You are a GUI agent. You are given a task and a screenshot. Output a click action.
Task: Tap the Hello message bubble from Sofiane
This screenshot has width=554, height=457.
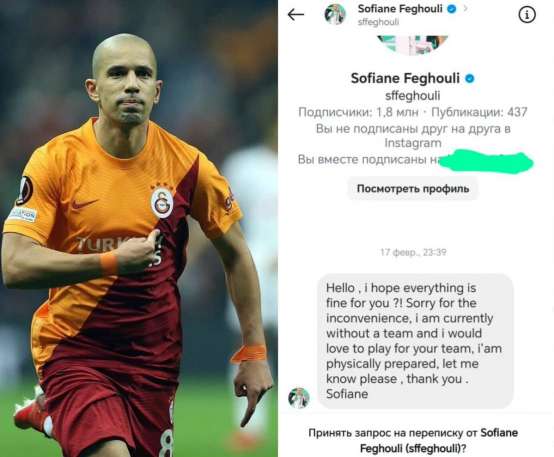[415, 341]
